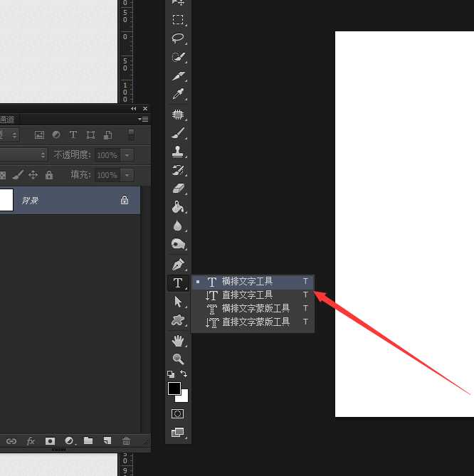Toggle Quick Mask mode
The height and width of the screenshot is (476, 474).
[178, 413]
